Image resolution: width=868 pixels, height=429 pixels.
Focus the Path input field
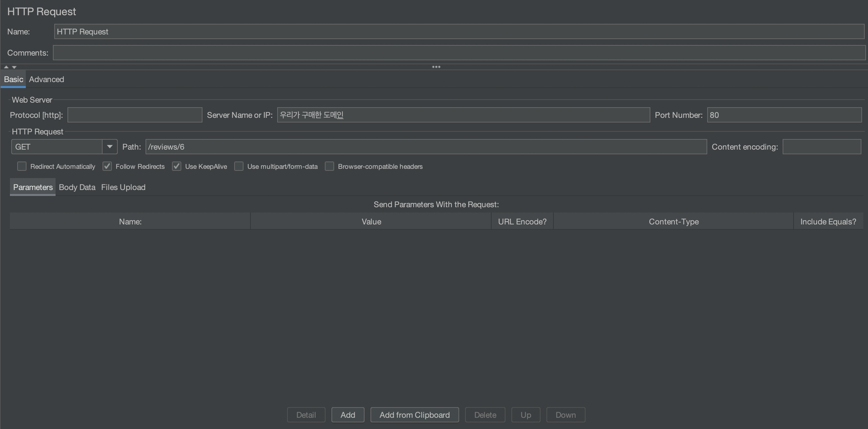(426, 147)
